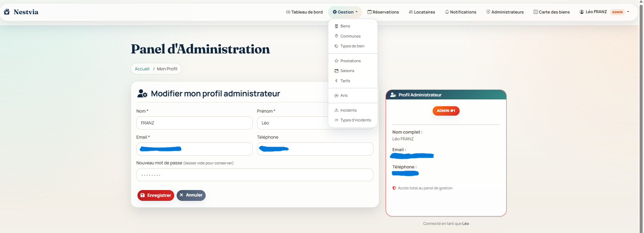644x233 pixels.
Task: Click the Types d'incidents list icon
Action: click(x=336, y=120)
